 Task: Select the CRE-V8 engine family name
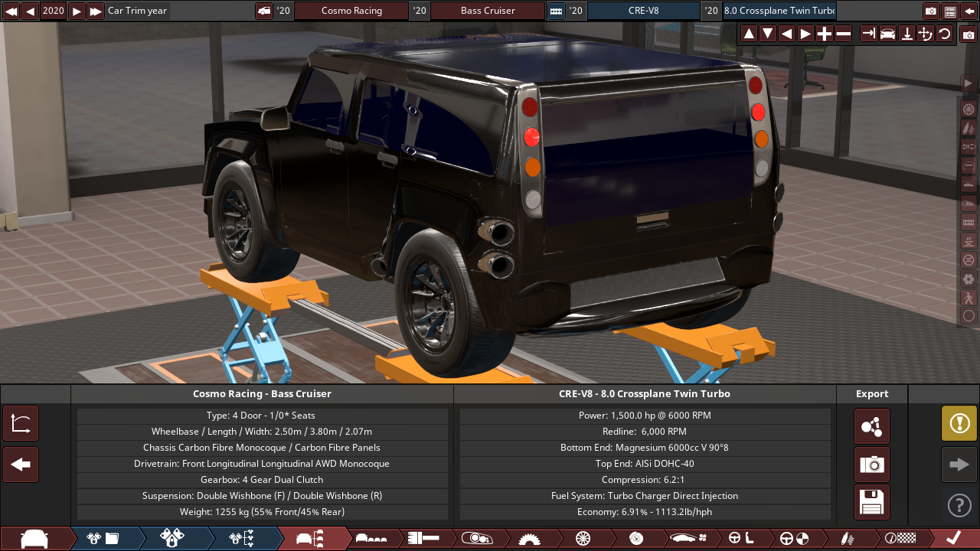(x=643, y=11)
